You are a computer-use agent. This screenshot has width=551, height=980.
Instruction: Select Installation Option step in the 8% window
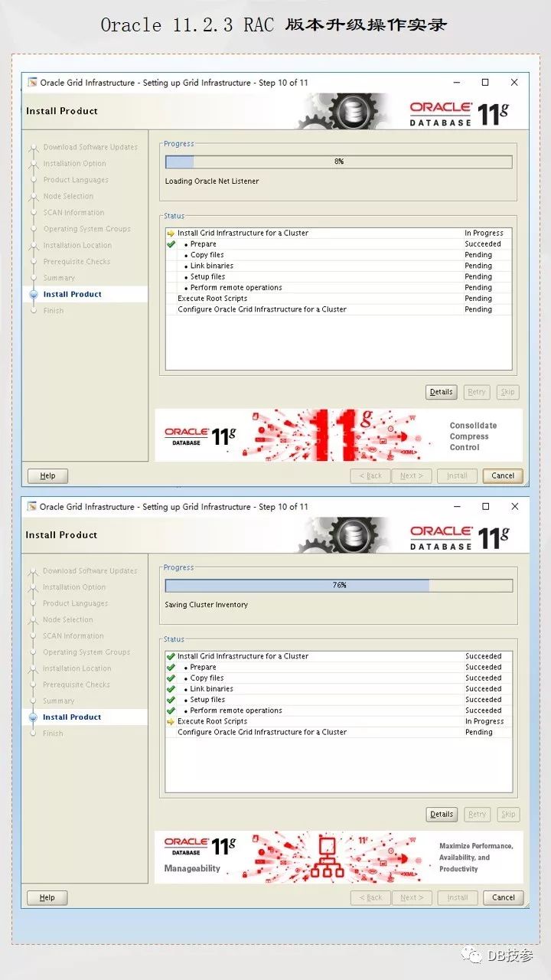pos(74,164)
